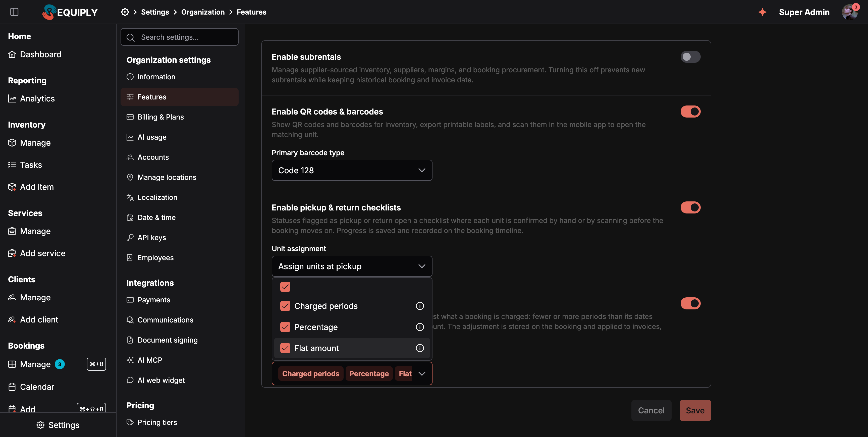The height and width of the screenshot is (437, 868).
Task: Click Organization in the breadcrumb
Action: pos(203,12)
